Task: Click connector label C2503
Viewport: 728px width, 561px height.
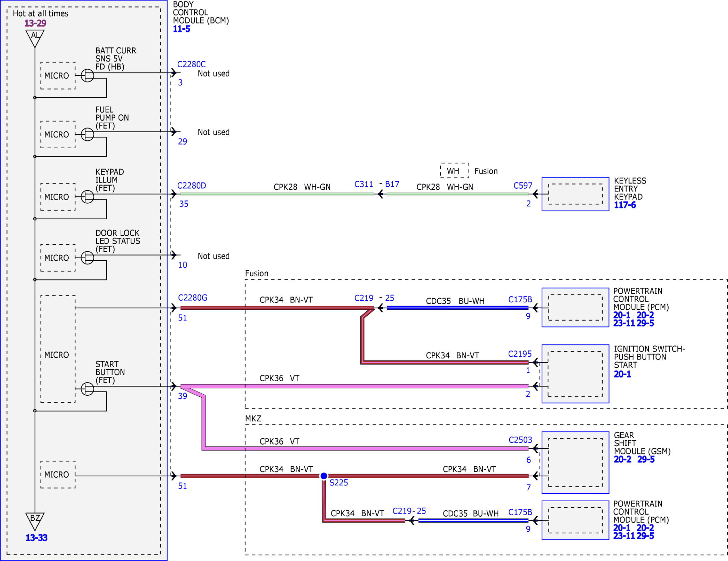Action: (x=520, y=440)
